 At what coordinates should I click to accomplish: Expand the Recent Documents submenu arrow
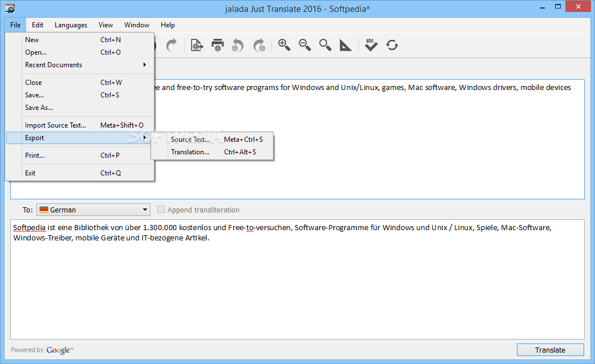145,65
